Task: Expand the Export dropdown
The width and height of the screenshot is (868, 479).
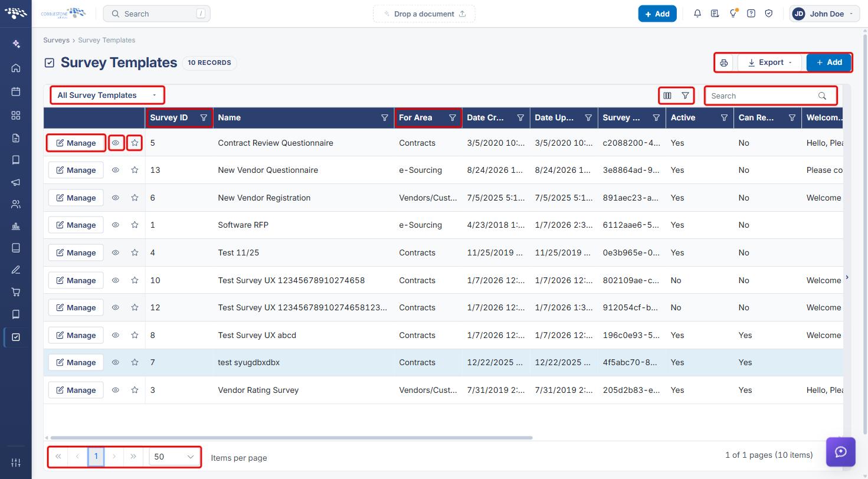Action: pyautogui.click(x=769, y=63)
